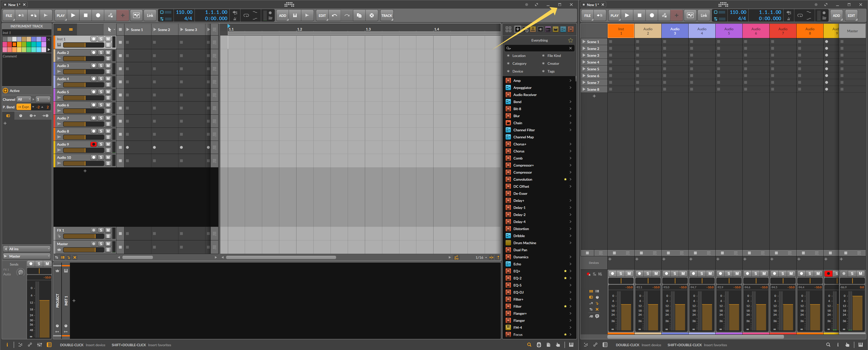The height and width of the screenshot is (350, 868).
Task: Click the piano keys icon in left footer
Action: 571,345
